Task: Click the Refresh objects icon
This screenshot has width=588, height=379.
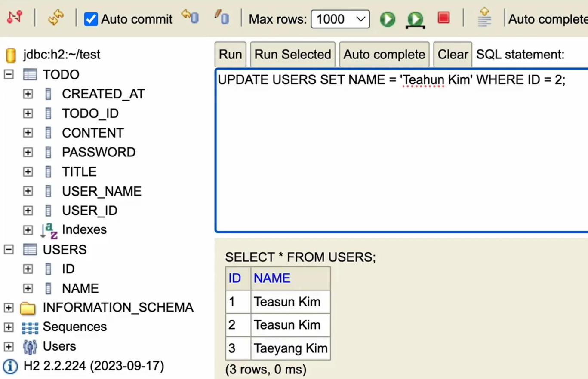Action: click(x=55, y=18)
